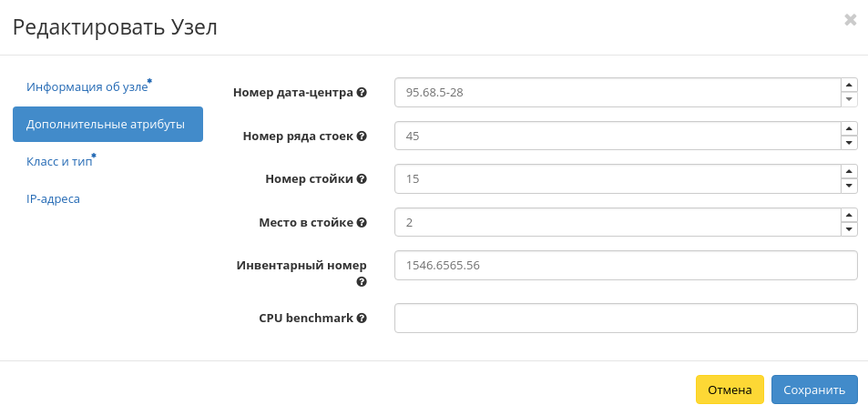The width and height of the screenshot is (868, 415).
Task: Focus the CPU benchmark input field
Action: 626,319
